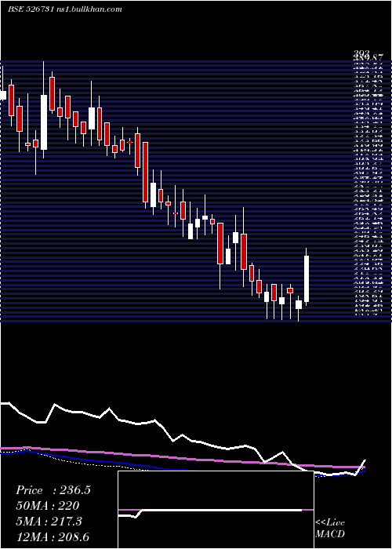
Task: Click the 5MA : 217.3 label
Action: (49, 522)
